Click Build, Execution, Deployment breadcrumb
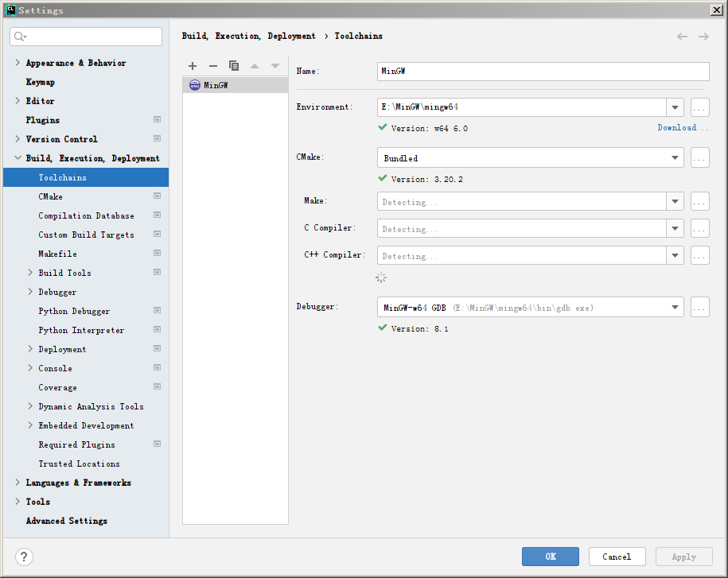The height and width of the screenshot is (578, 728). coord(248,37)
